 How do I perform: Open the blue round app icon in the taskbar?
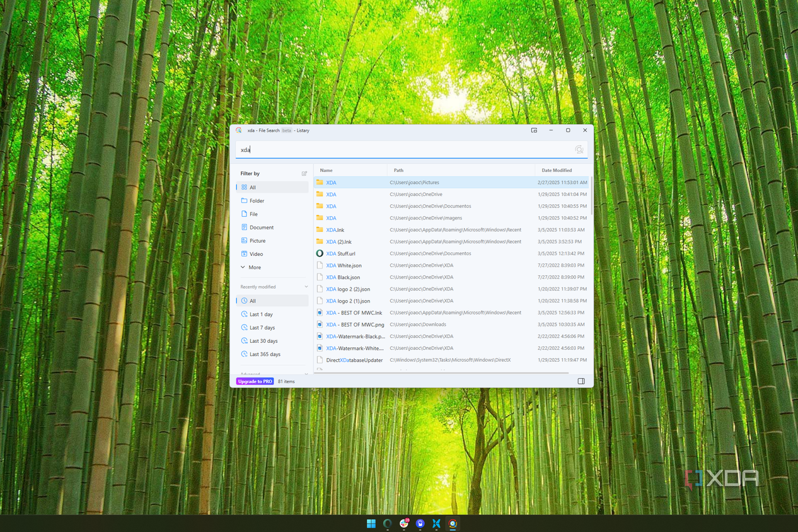[420, 524]
